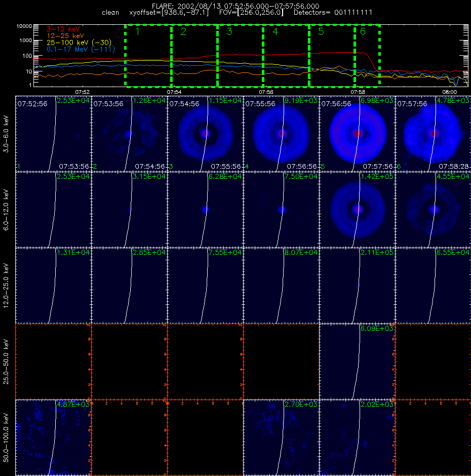The height and width of the screenshot is (476, 471).
Task: Select the orange 12-25 keV legend entry
Action: (x=65, y=36)
